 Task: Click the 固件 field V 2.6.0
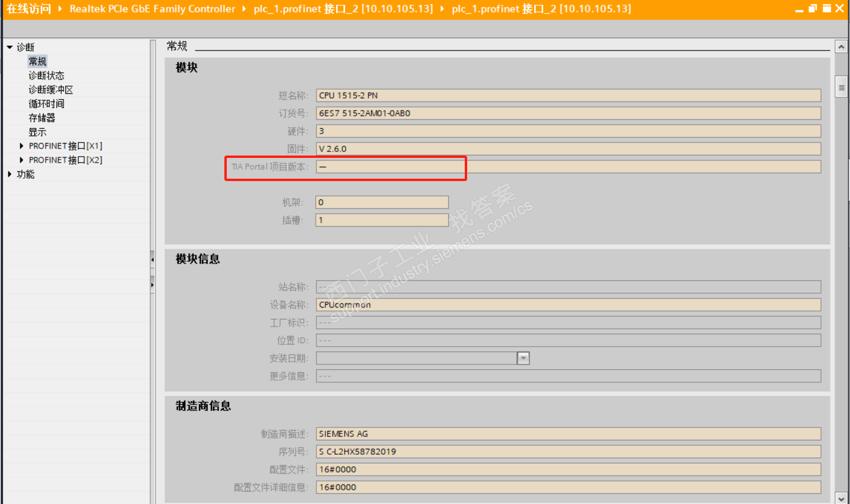point(569,149)
